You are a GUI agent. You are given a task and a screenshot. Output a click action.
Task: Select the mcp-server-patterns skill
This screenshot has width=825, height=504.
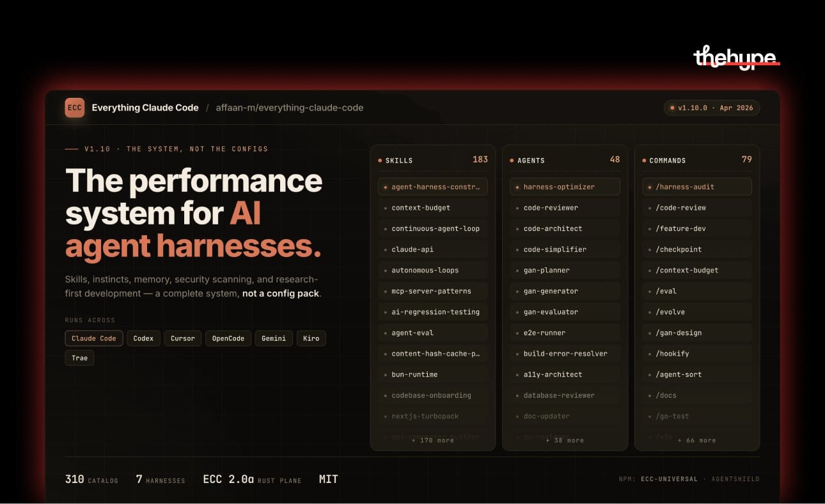[x=433, y=291]
